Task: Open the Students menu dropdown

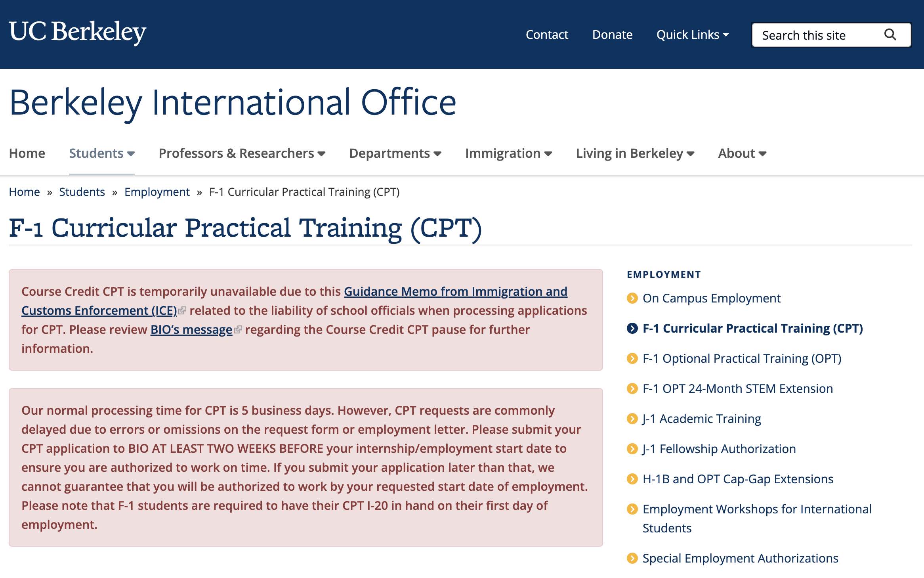Action: pos(102,153)
